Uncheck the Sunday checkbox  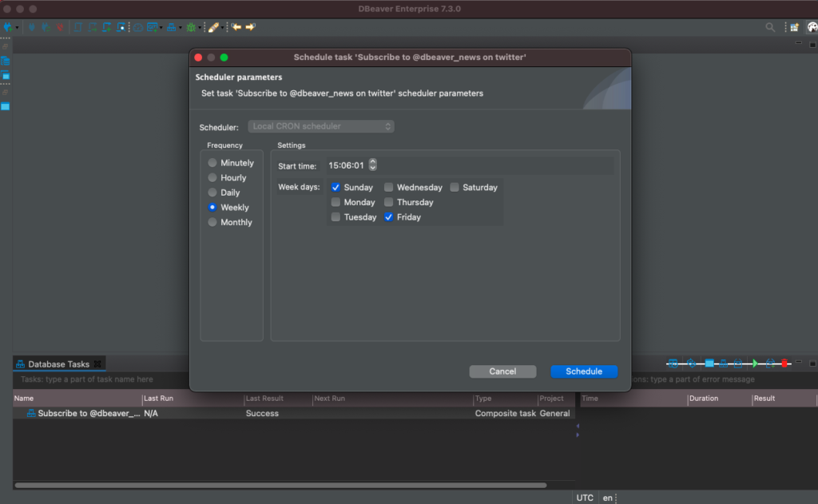coord(336,188)
